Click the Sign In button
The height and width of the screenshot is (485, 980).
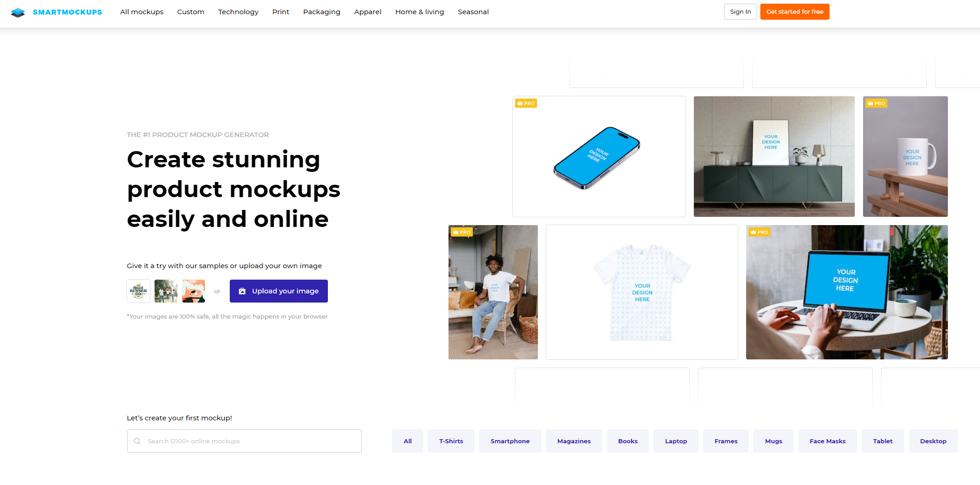tap(741, 12)
